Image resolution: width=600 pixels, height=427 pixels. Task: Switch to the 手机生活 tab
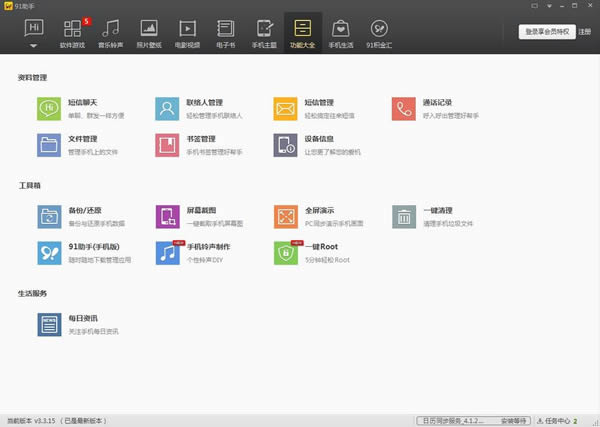pyautogui.click(x=341, y=34)
